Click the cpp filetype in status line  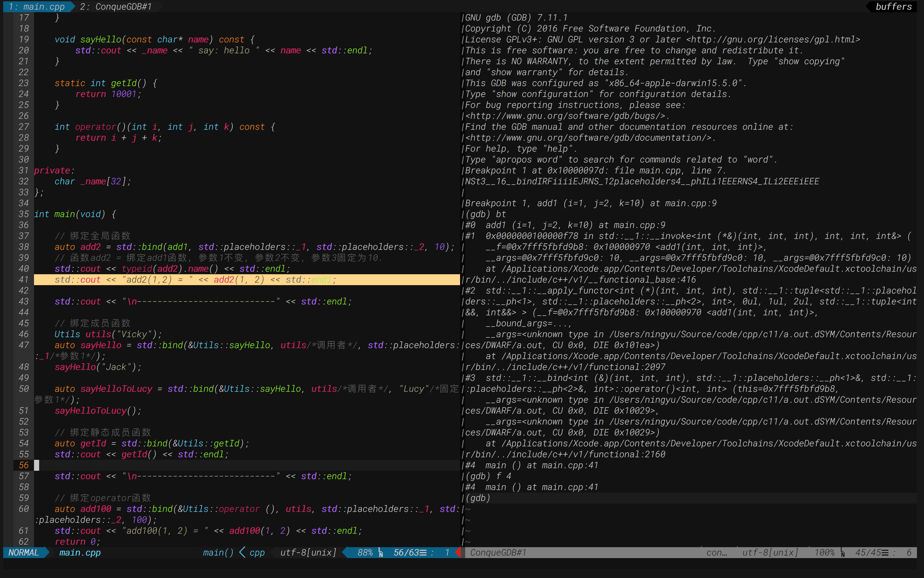click(257, 552)
